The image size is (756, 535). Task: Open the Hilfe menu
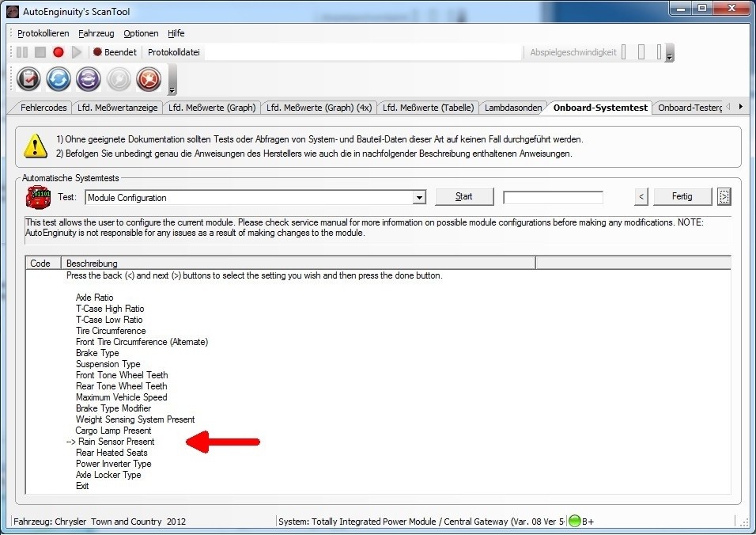(176, 33)
